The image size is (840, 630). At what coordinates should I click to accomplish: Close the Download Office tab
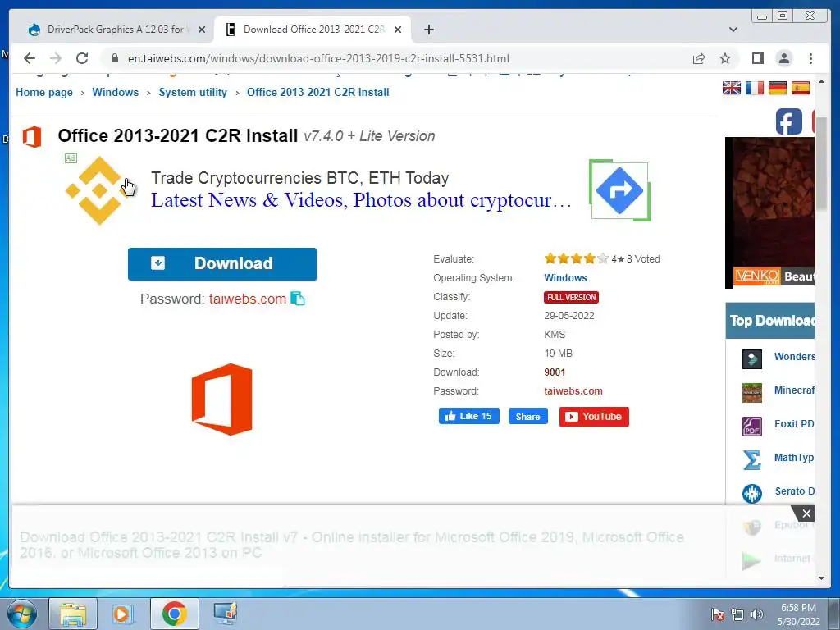tap(398, 30)
